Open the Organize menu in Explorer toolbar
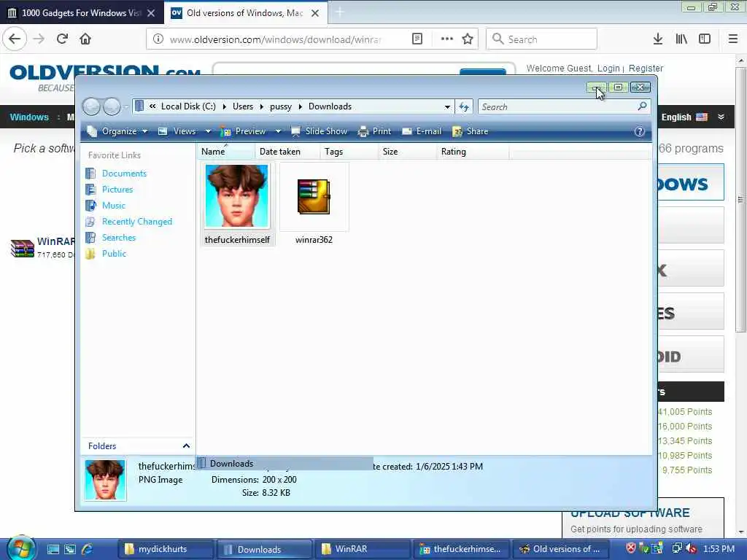The image size is (747, 560). [x=117, y=131]
